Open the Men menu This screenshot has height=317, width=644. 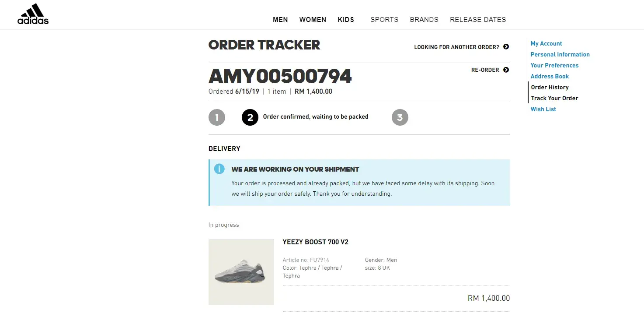pos(280,20)
